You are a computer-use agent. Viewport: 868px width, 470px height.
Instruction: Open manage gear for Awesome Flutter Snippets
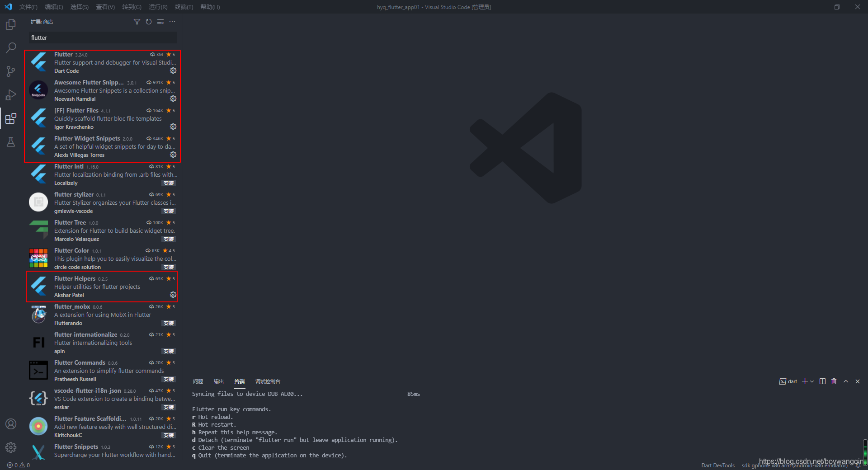173,99
